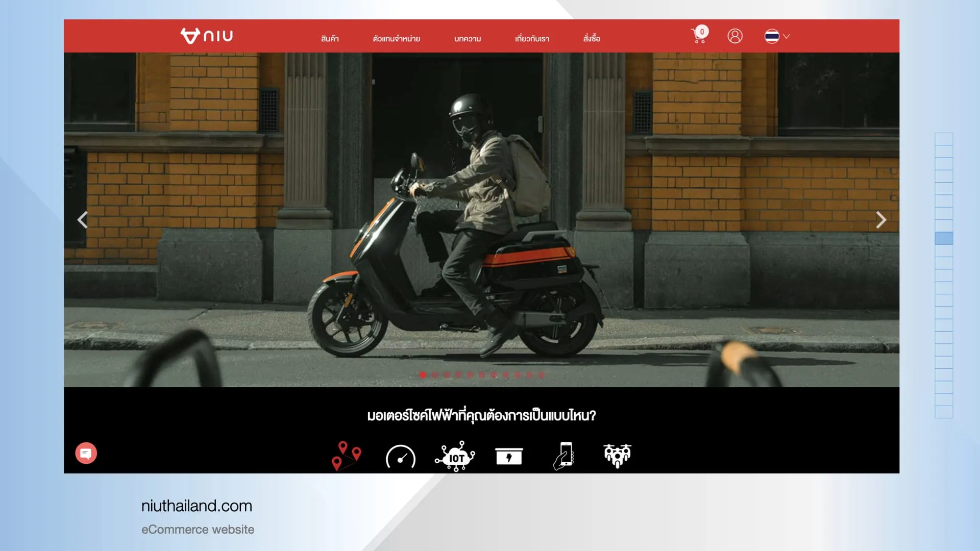Image resolution: width=980 pixels, height=551 pixels.
Task: Open the shopping cart icon
Action: tap(698, 36)
